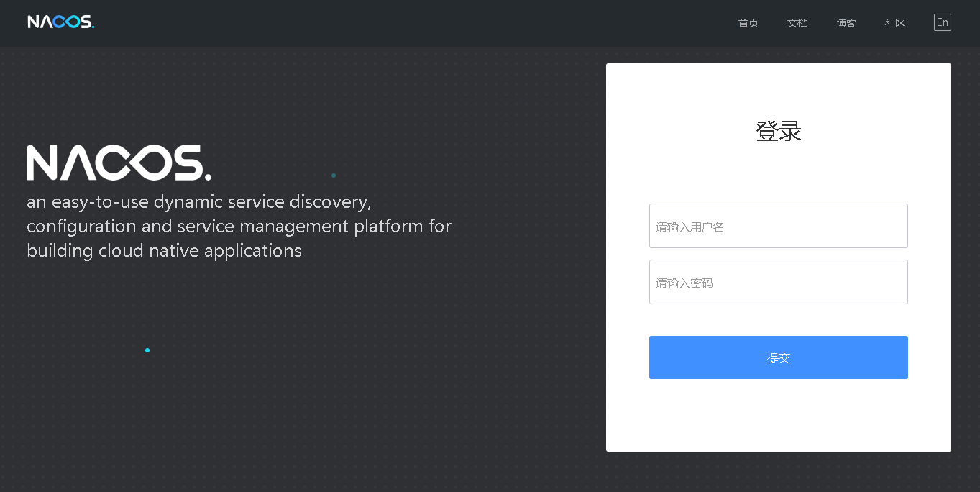Open the 首页 home link
Screen dimensions: 980x492
click(x=748, y=23)
